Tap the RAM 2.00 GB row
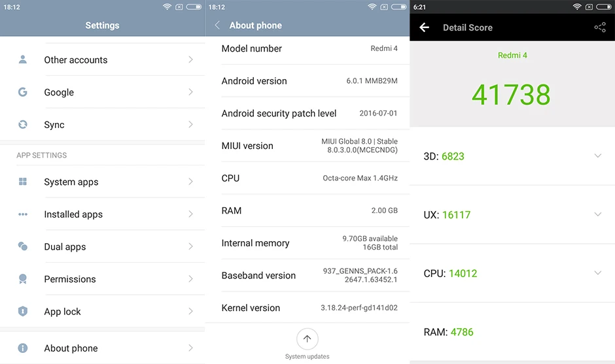The image size is (615, 364). click(x=307, y=210)
